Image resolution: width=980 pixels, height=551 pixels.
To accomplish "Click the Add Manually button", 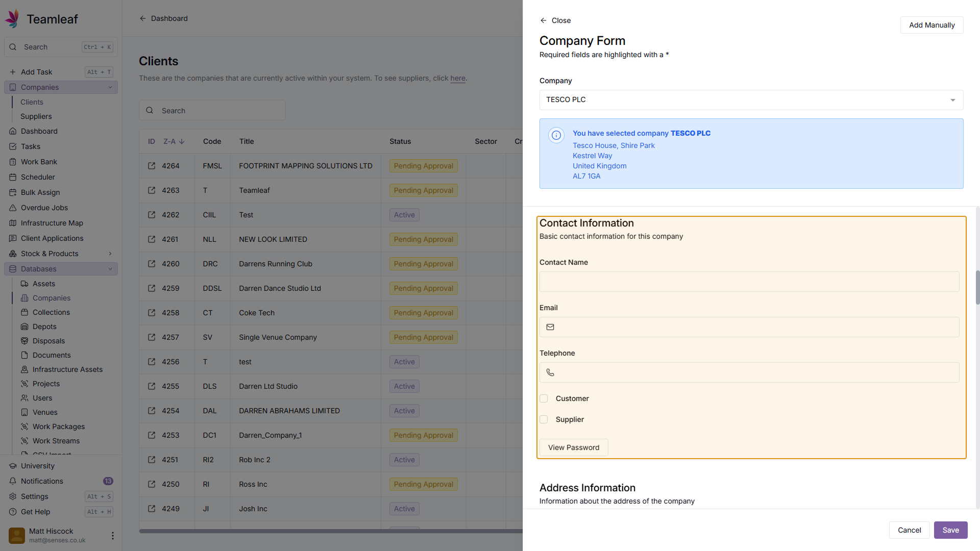I will point(932,25).
